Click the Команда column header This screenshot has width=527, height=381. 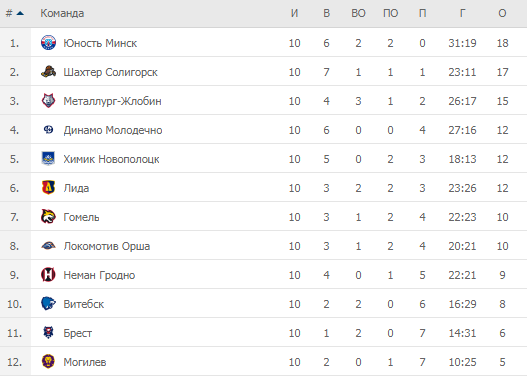pyautogui.click(x=62, y=13)
